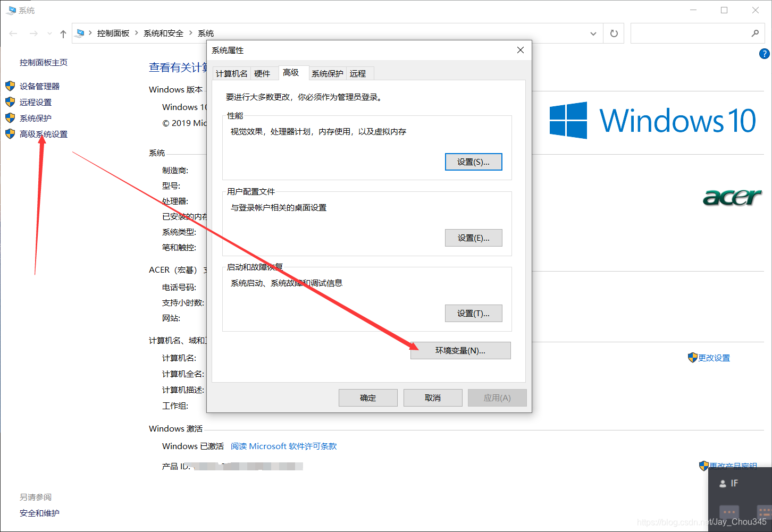Open 安全和维护 under See also
Screen dimensions: 772x532
point(39,513)
